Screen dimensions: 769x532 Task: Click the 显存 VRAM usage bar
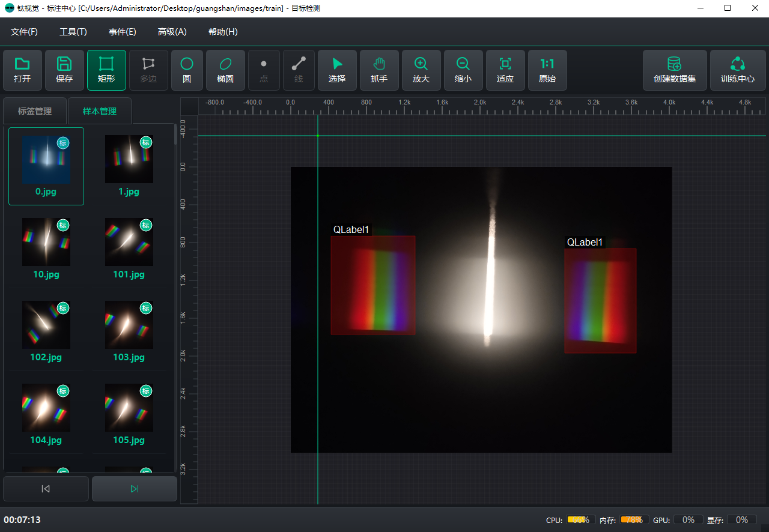pyautogui.click(x=742, y=520)
